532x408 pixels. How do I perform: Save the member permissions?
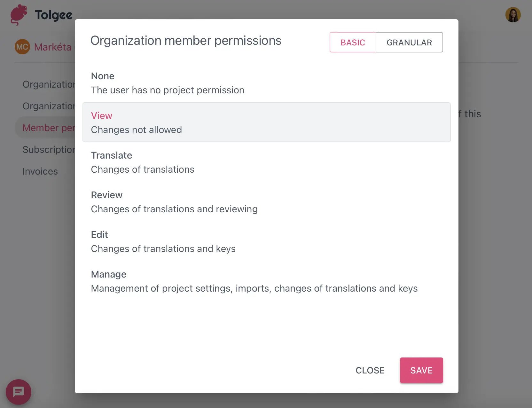(x=421, y=370)
